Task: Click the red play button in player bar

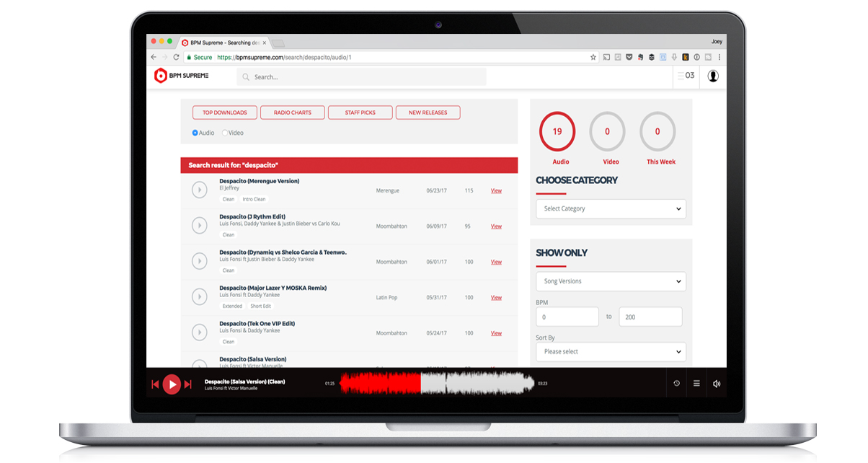Action: [x=172, y=384]
